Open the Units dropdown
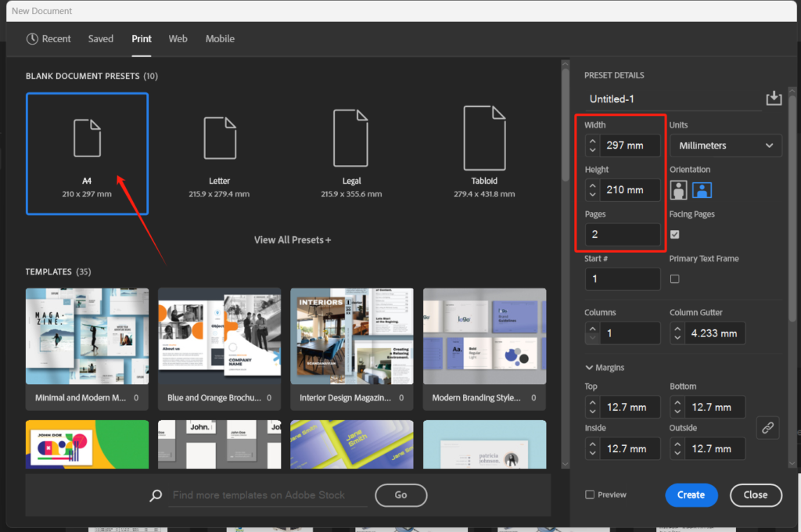Image resolution: width=801 pixels, height=532 pixels. pos(725,146)
